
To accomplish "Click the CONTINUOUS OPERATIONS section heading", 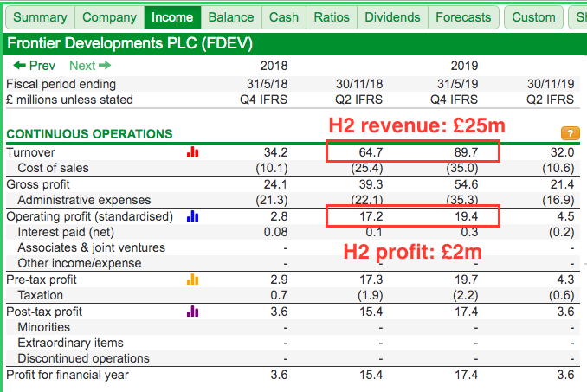I will [89, 134].
